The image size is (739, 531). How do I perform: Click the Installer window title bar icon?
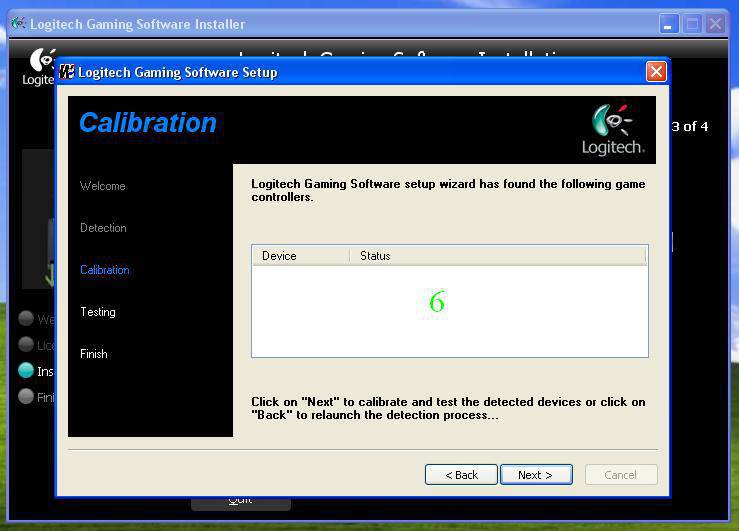(18, 23)
